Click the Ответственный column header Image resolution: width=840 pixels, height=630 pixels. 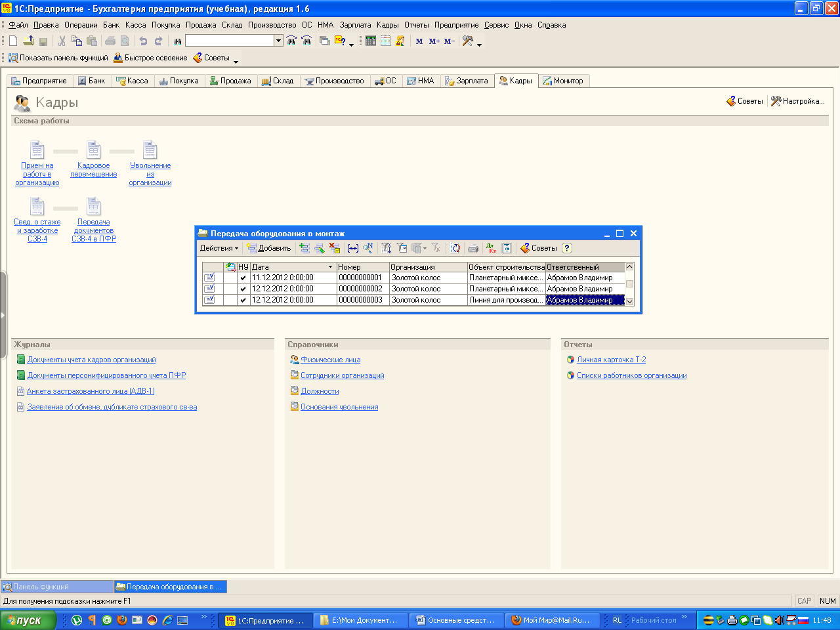pos(585,267)
